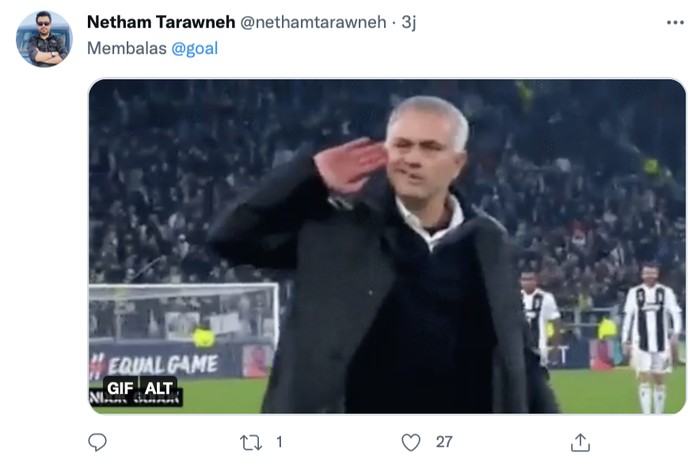Share the tweet via the share icon
Image resolution: width=700 pixels, height=466 pixels.
tap(580, 442)
